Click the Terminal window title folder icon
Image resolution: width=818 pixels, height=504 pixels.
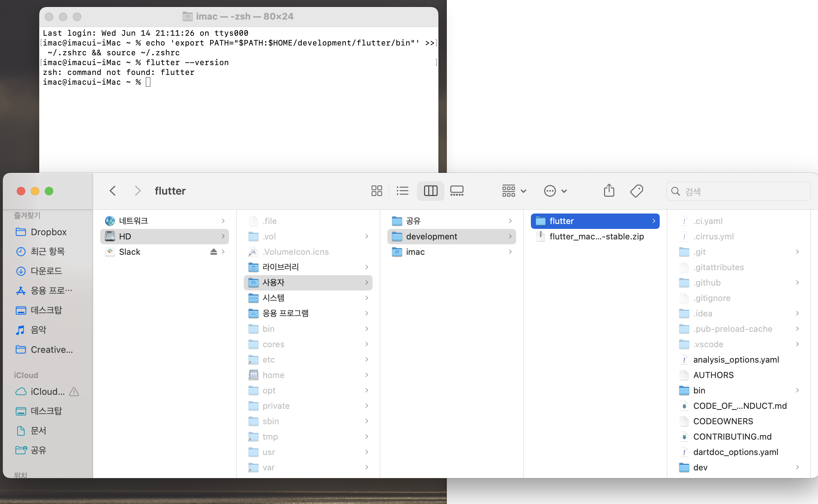click(x=188, y=16)
